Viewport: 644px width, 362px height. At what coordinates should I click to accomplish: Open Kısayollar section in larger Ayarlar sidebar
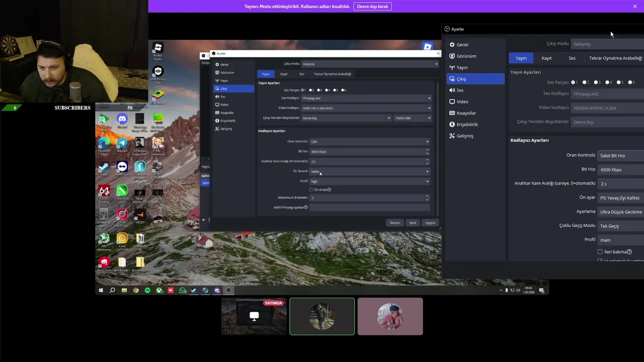[x=475, y=113]
